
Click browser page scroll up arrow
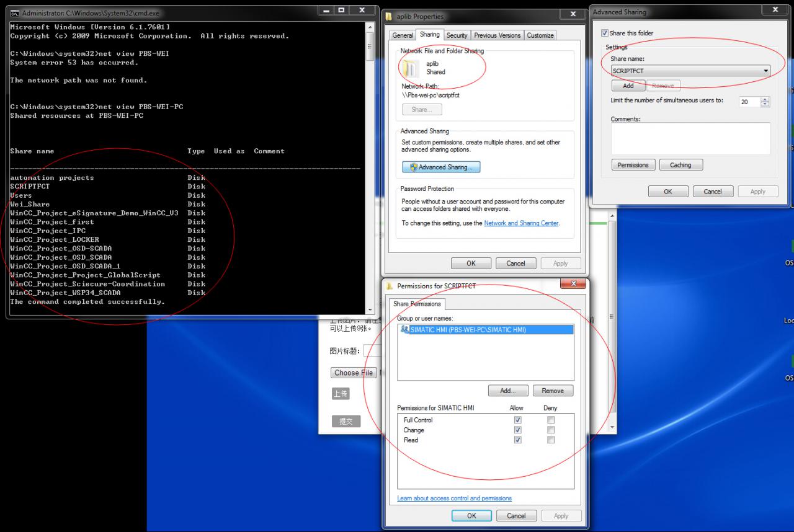click(x=613, y=216)
